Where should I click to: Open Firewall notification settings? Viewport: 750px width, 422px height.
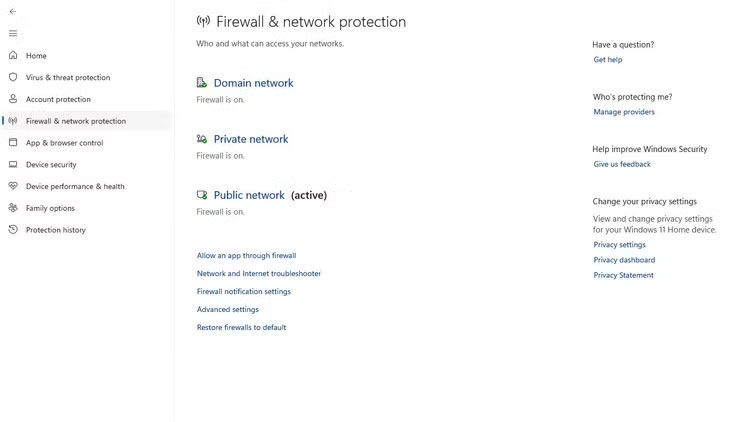click(x=243, y=291)
